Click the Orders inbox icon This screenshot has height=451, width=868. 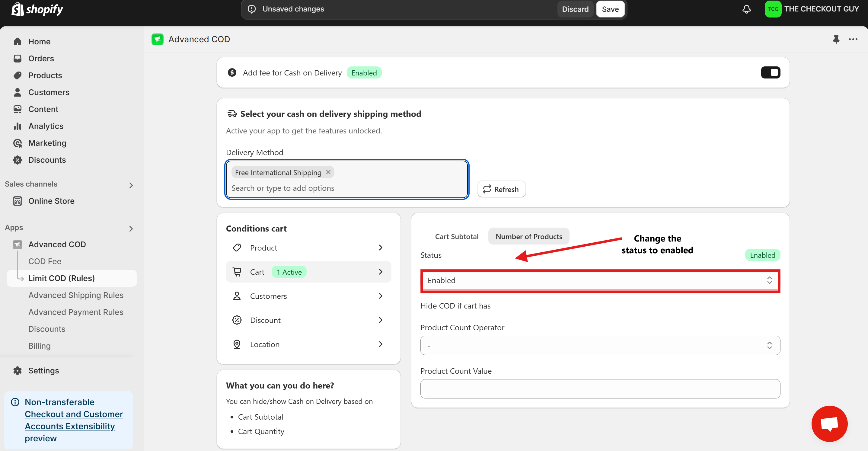point(18,58)
